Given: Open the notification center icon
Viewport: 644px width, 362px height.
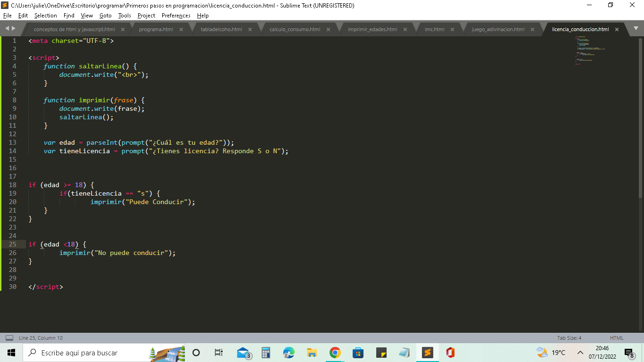Looking at the screenshot, I should click(x=629, y=353).
